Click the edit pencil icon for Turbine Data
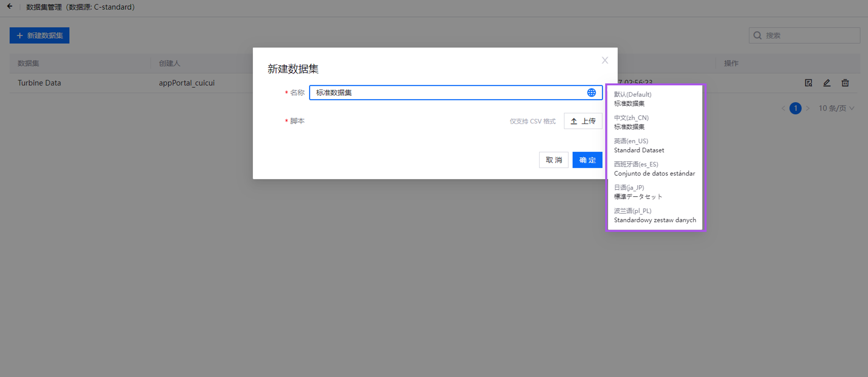 coord(827,83)
